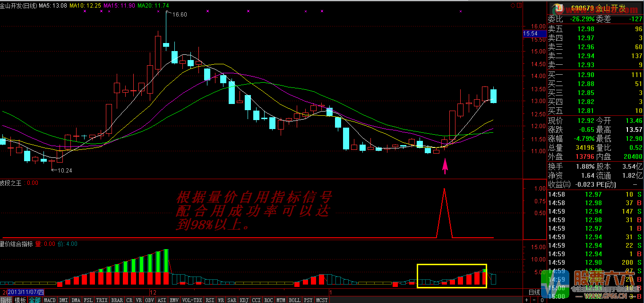Screen dimensions: 644x303
Task: Switch to the 指标 tab
Action: [x=7, y=300]
